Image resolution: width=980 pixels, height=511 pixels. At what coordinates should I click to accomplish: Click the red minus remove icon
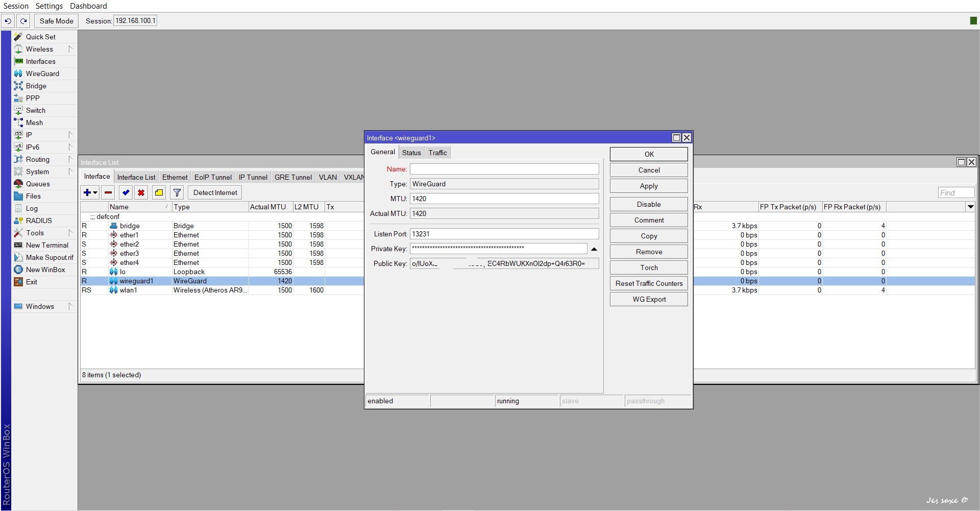tap(108, 192)
